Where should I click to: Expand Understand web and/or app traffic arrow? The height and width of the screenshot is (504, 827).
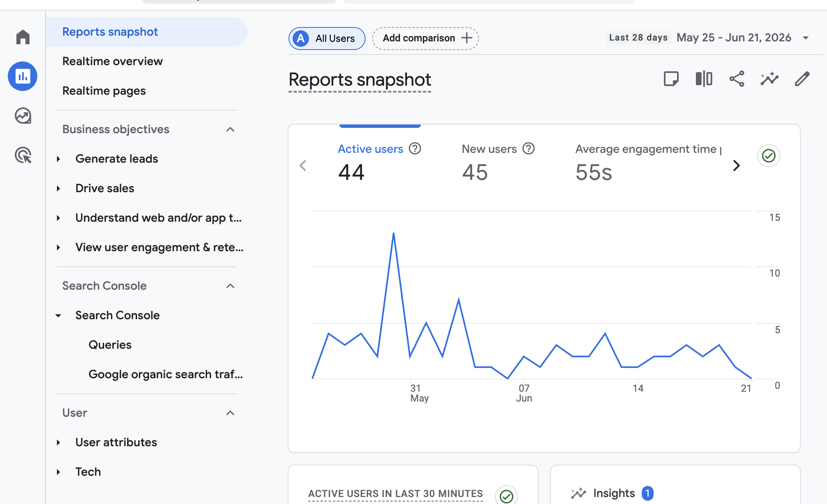[x=58, y=218]
